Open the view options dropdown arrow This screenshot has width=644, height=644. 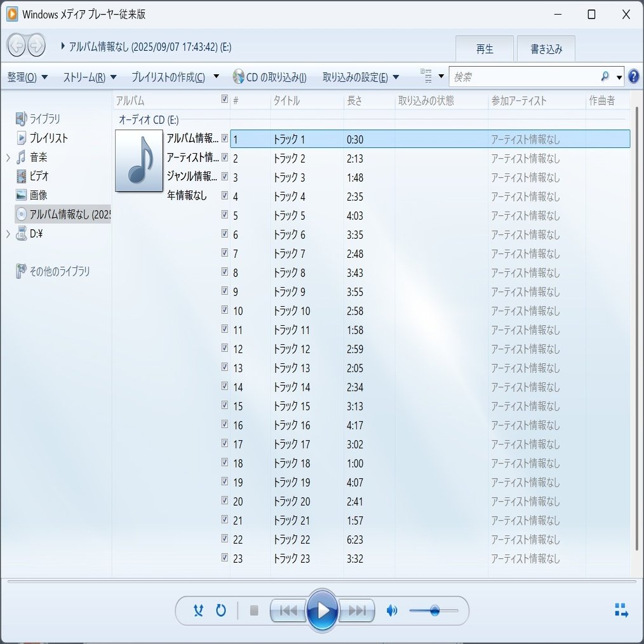pos(441,76)
